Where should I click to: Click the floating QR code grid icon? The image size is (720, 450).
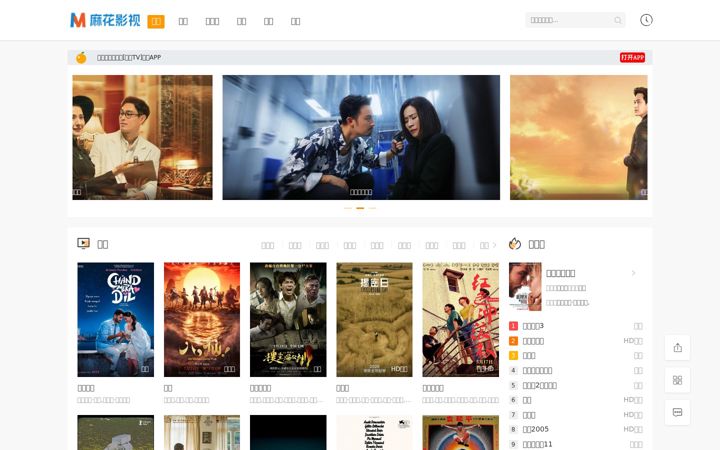[x=677, y=380]
